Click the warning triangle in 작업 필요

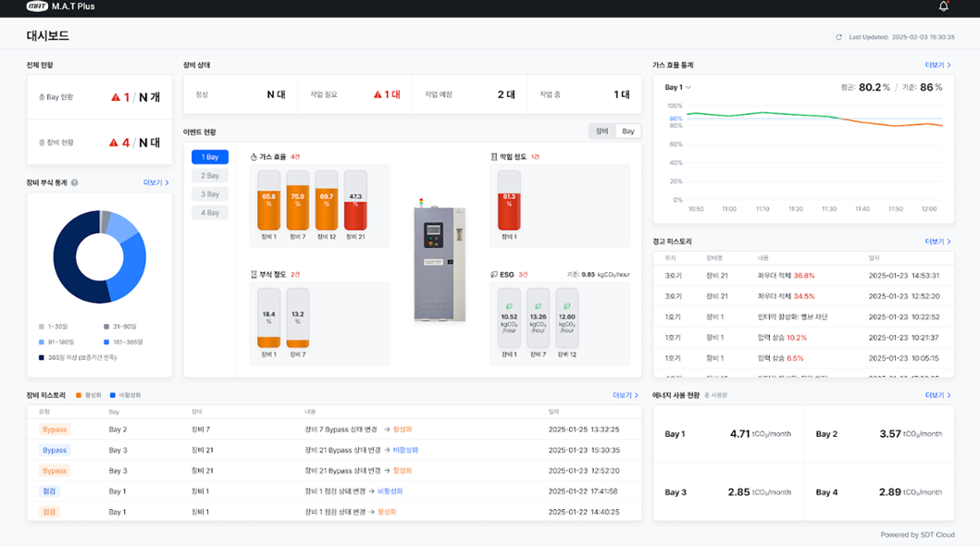click(x=378, y=94)
